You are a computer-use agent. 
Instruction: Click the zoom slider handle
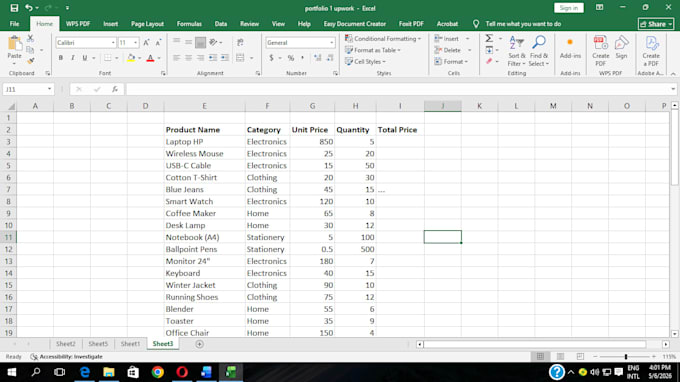pos(626,356)
